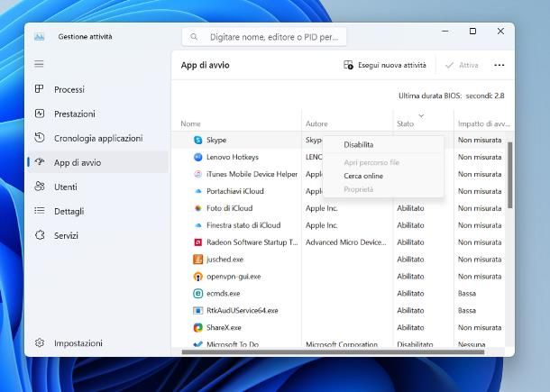Image resolution: width=550 pixels, height=392 pixels.
Task: Click the Dettagli list icon
Action: (40, 211)
